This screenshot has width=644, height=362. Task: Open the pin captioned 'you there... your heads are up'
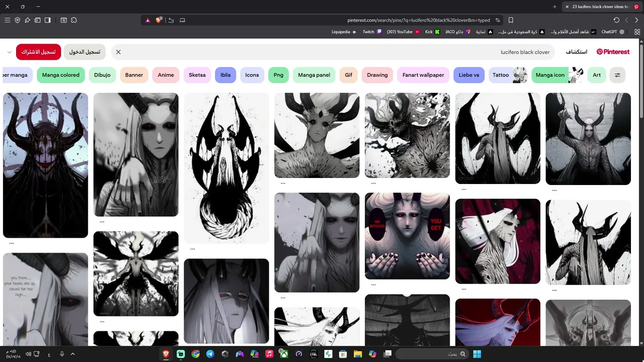[x=45, y=299]
